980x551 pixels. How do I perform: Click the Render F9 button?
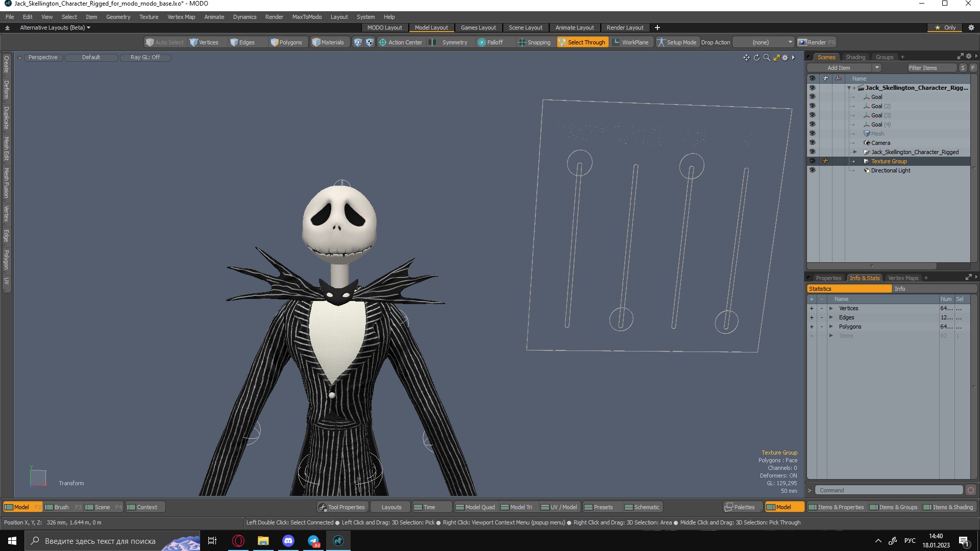point(816,42)
